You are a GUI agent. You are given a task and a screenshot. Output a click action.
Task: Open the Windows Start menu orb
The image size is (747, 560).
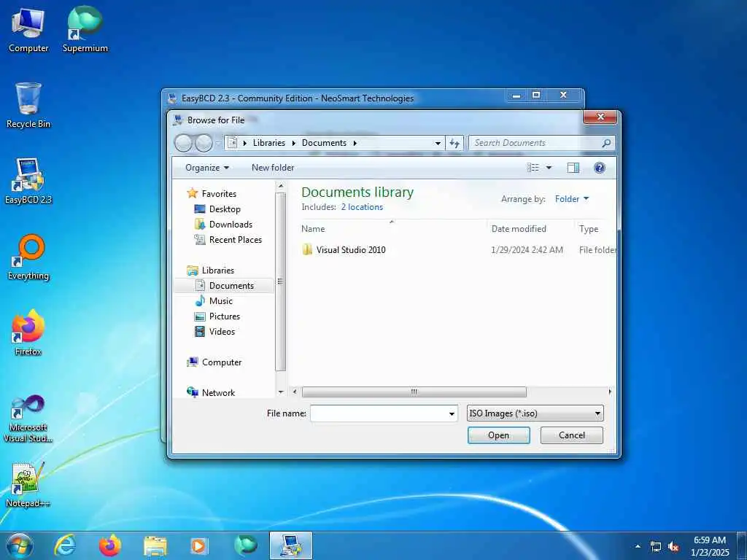tap(20, 545)
